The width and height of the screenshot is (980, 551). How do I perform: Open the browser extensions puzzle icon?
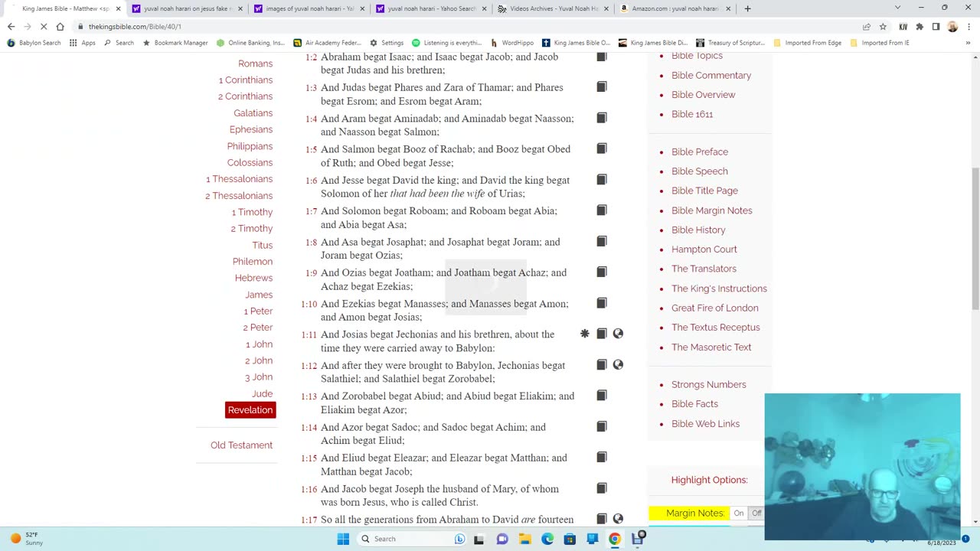point(920,26)
